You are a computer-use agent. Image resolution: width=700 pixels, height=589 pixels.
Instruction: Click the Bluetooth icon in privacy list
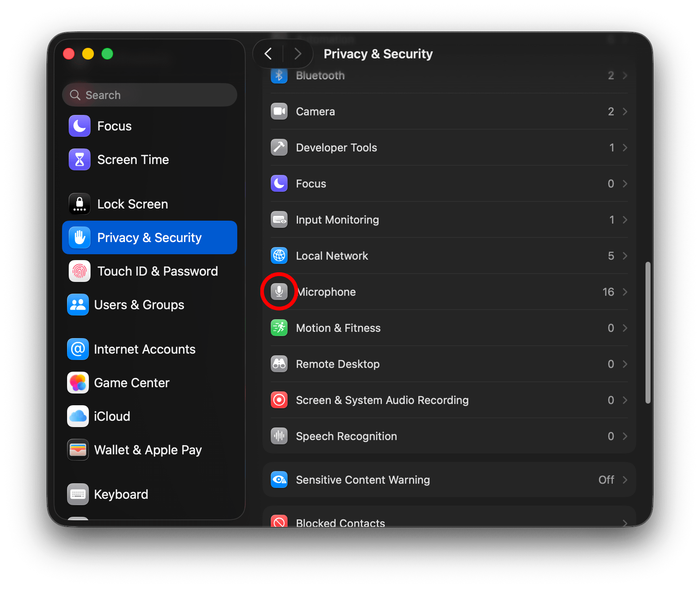tap(279, 76)
